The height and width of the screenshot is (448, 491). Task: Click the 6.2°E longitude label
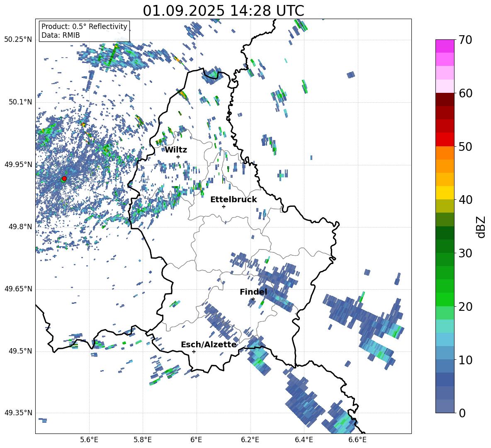point(250,440)
